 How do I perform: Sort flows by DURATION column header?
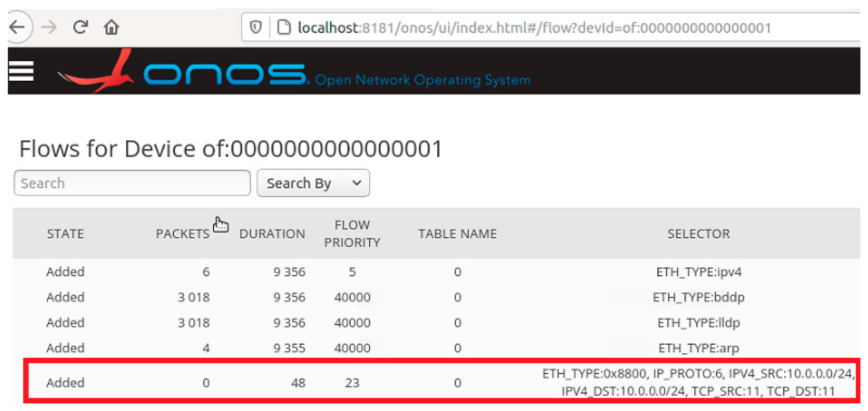point(272,234)
